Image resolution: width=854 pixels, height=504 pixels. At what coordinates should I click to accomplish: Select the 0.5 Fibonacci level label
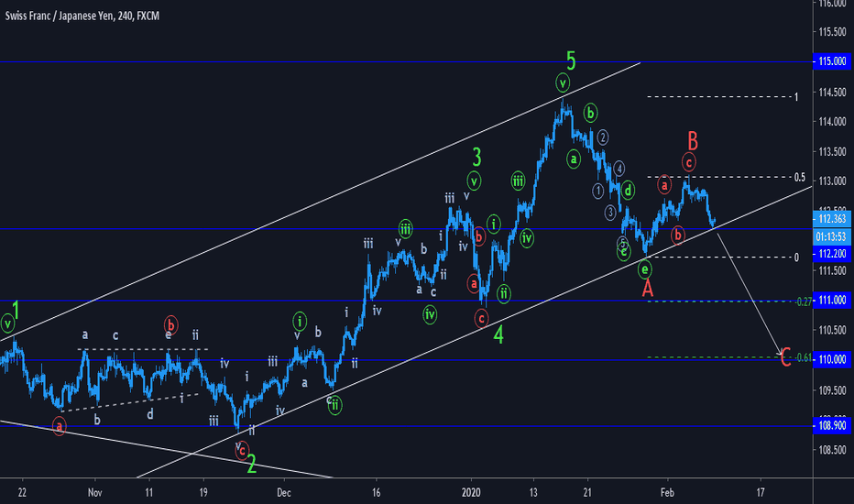(x=800, y=177)
